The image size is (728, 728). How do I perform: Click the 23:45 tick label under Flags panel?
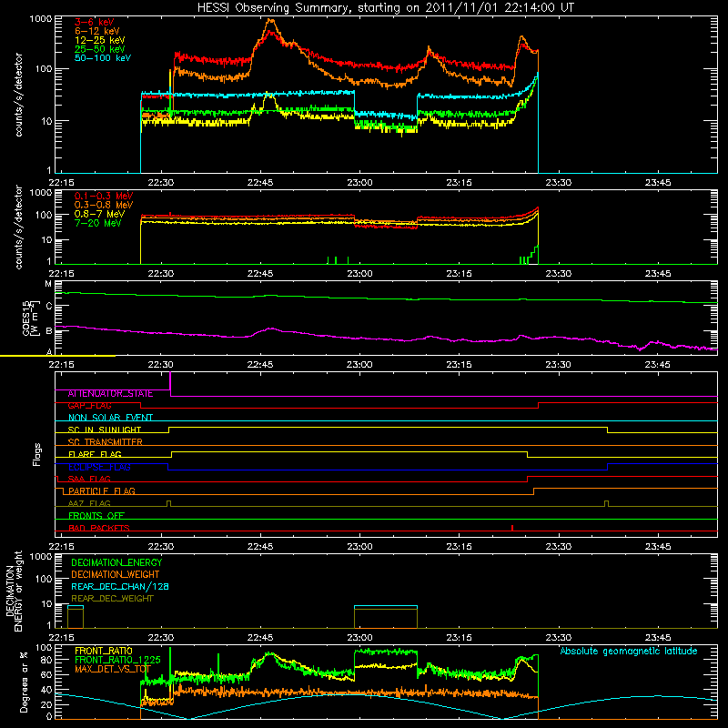click(x=657, y=547)
